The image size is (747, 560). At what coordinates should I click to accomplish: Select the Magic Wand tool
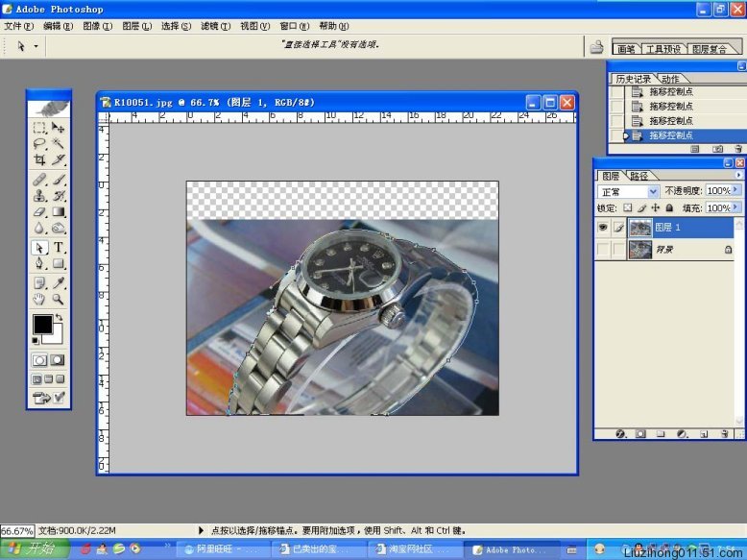click(59, 143)
